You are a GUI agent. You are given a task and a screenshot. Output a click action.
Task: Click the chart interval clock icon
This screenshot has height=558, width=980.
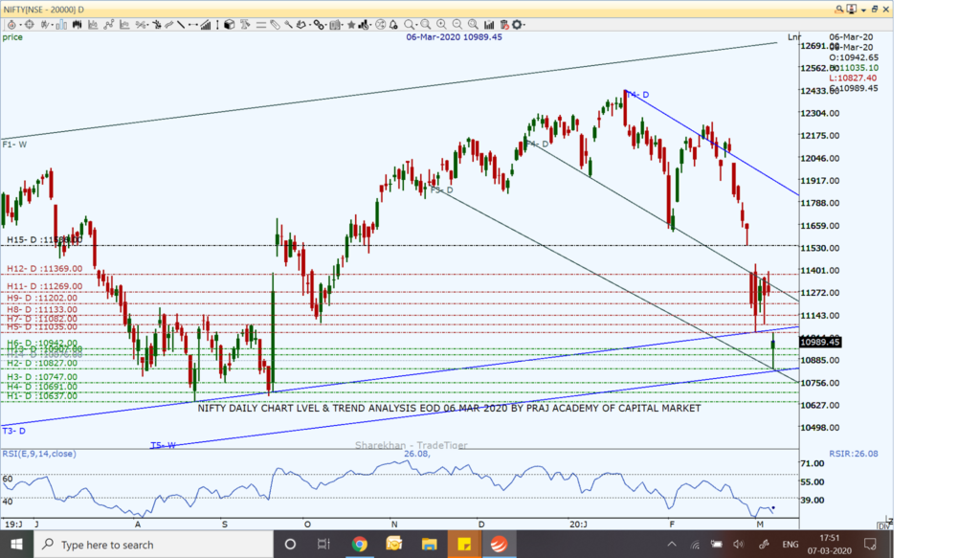[11, 25]
